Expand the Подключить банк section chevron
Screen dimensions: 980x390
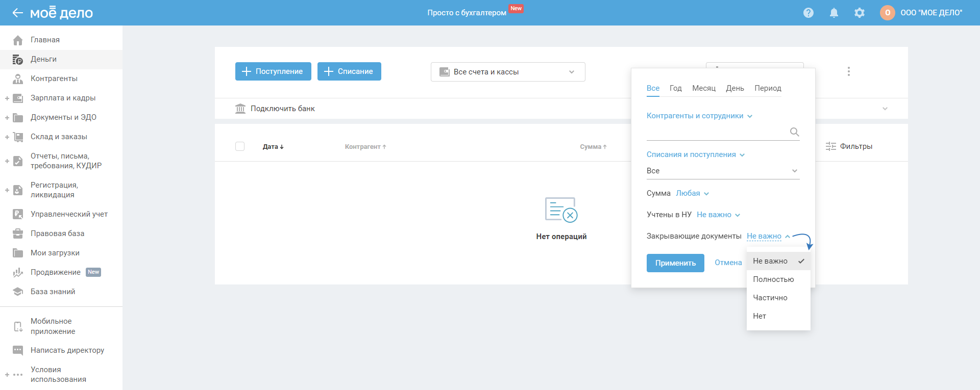pyautogui.click(x=885, y=109)
